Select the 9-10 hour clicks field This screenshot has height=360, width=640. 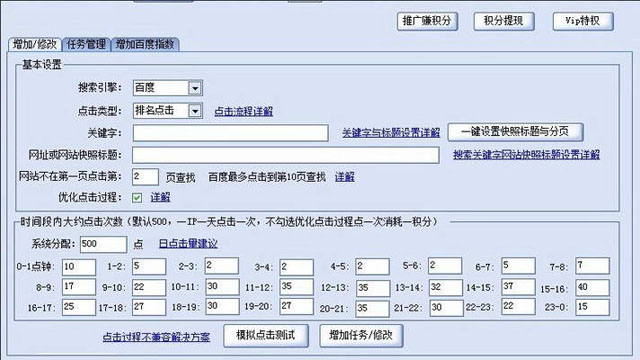(149, 287)
